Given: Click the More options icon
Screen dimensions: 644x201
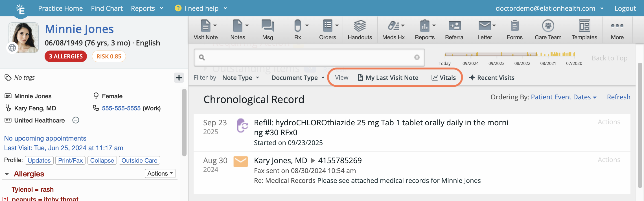Looking at the screenshot, I should (x=617, y=30).
